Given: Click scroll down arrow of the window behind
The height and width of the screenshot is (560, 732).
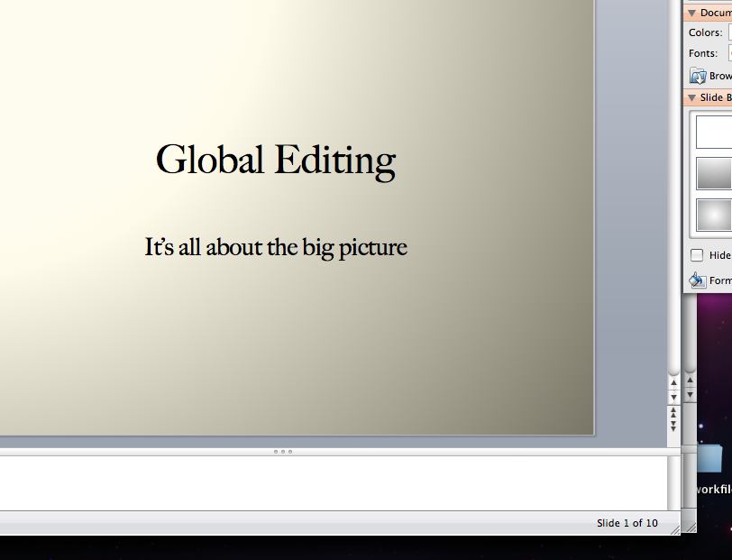Looking at the screenshot, I should click(690, 395).
